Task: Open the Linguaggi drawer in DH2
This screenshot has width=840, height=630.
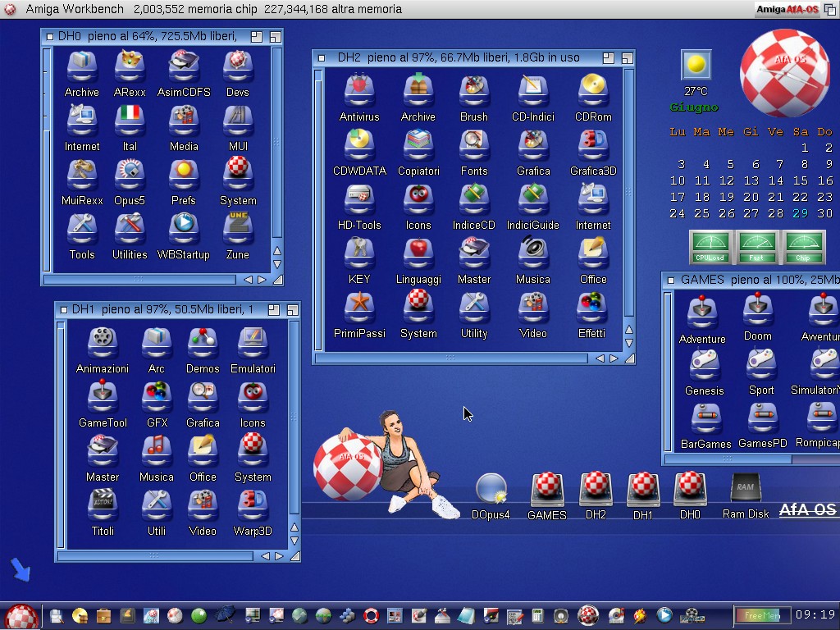Action: pyautogui.click(x=418, y=253)
